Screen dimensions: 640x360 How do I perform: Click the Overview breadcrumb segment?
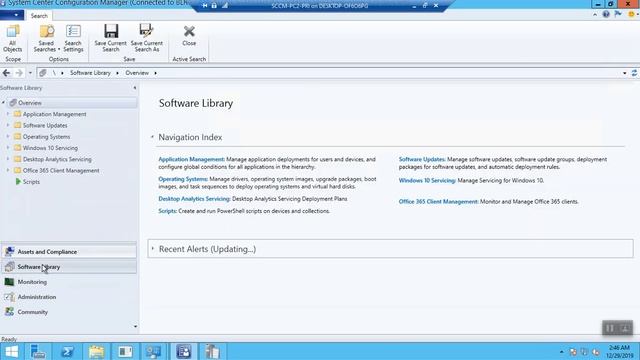point(137,73)
